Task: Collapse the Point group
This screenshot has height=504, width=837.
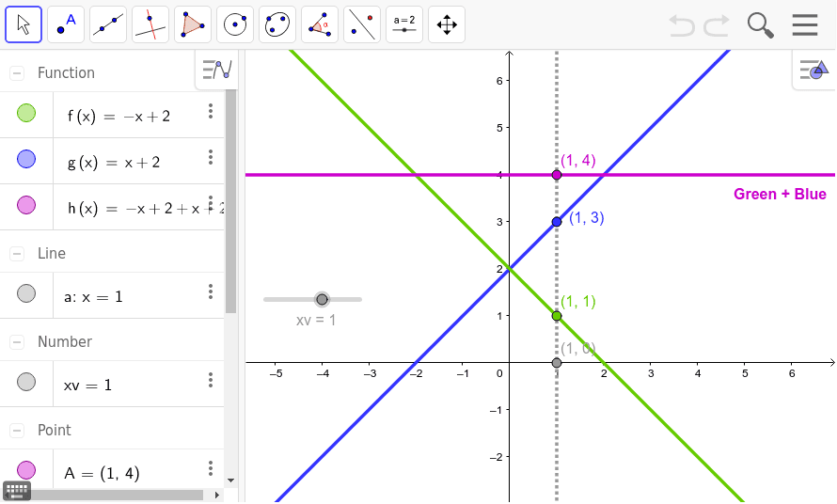Action: [17, 431]
